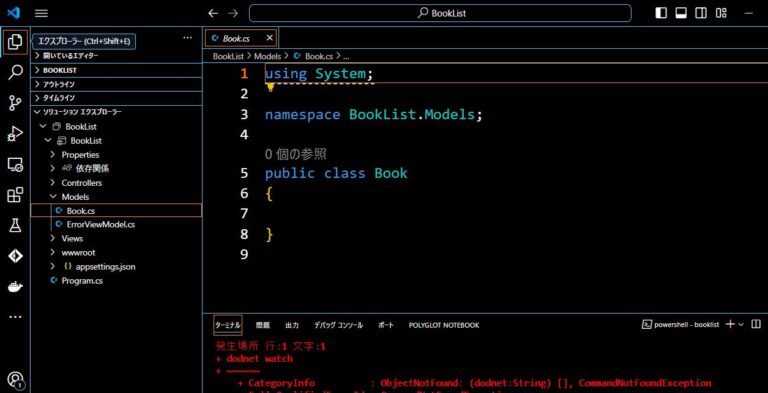
Task: Open the Source Control view
Action: pyautogui.click(x=15, y=103)
